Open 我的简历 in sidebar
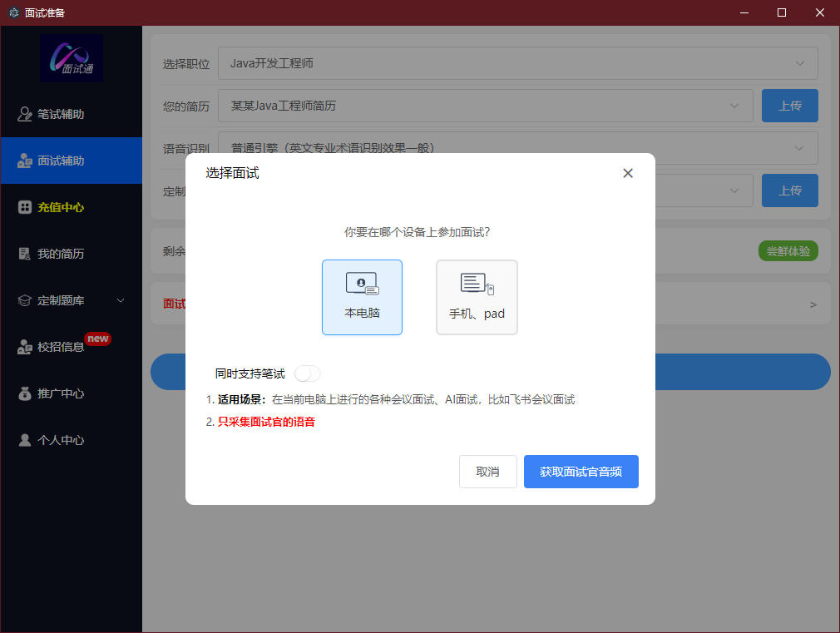Image resolution: width=840 pixels, height=633 pixels. [x=72, y=254]
